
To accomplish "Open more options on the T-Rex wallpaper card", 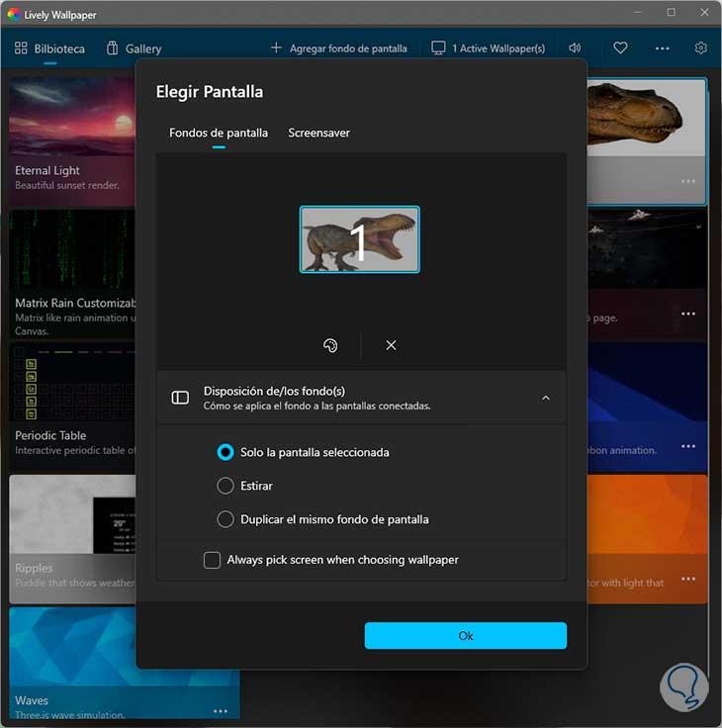I will point(688,181).
